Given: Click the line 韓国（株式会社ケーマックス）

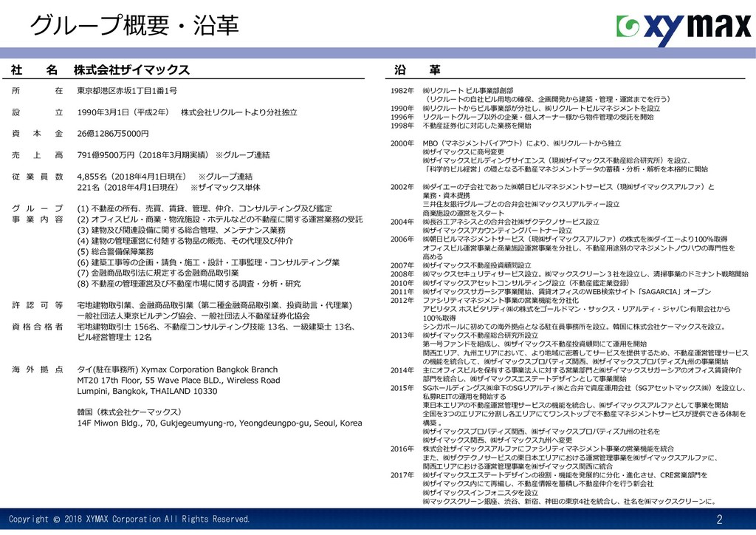Looking at the screenshot, I should [129, 412].
